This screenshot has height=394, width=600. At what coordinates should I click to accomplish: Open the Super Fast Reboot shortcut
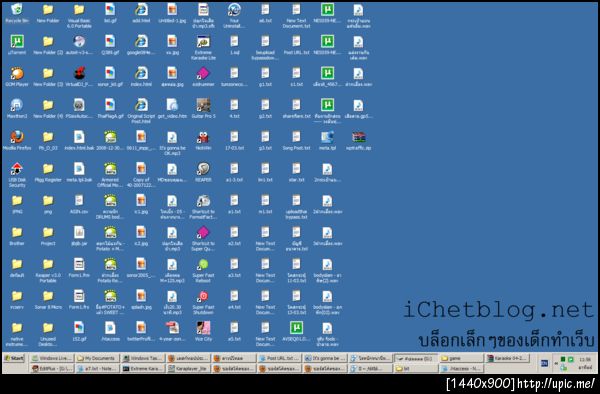(x=203, y=270)
